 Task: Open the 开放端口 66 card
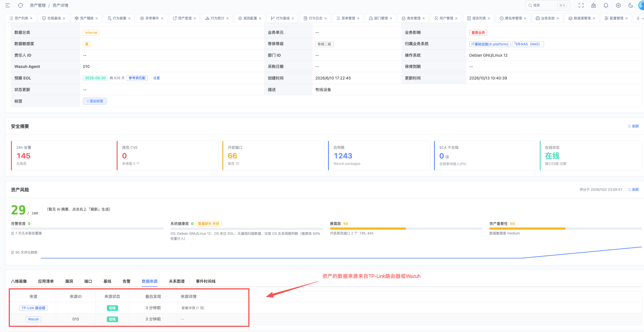tap(273, 156)
